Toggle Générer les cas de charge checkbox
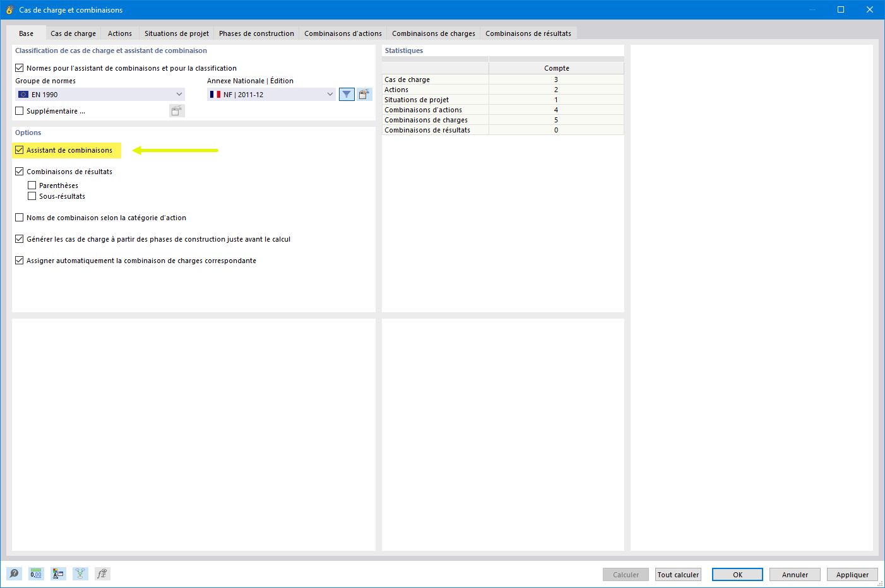This screenshot has width=885, height=588. click(x=20, y=239)
